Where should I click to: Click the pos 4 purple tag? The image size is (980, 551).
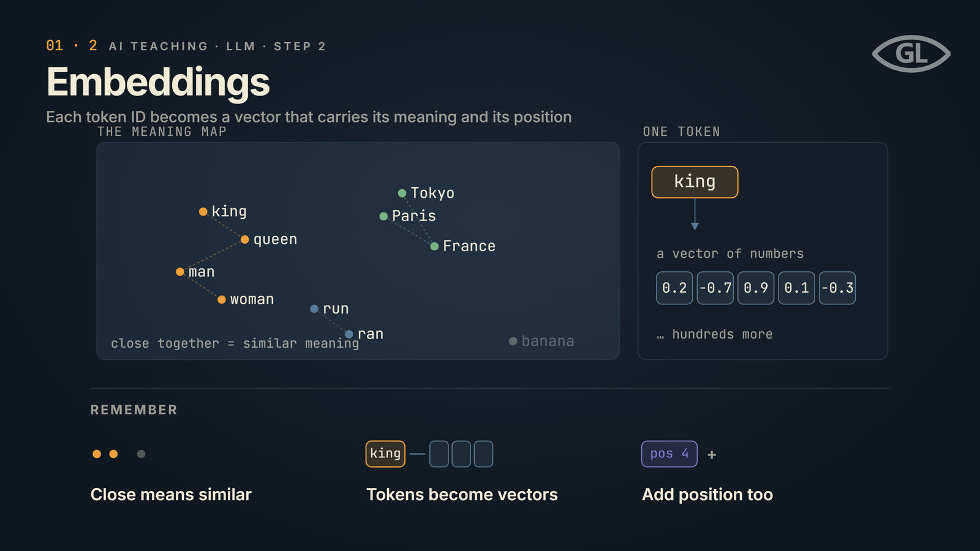[x=669, y=454]
